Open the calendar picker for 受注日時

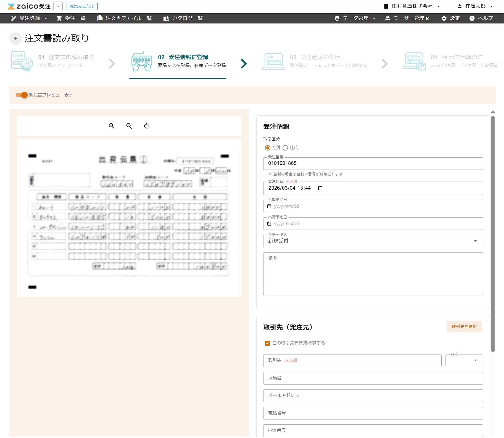320,188
